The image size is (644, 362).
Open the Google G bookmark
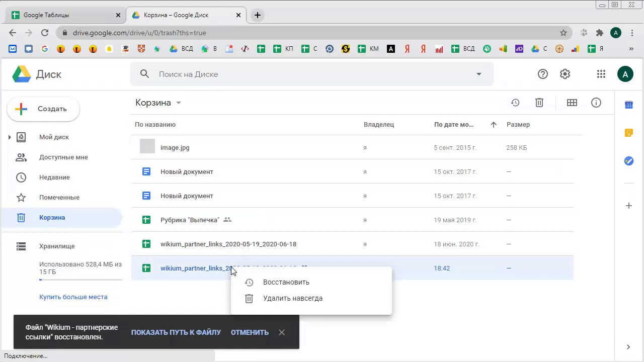click(x=45, y=49)
